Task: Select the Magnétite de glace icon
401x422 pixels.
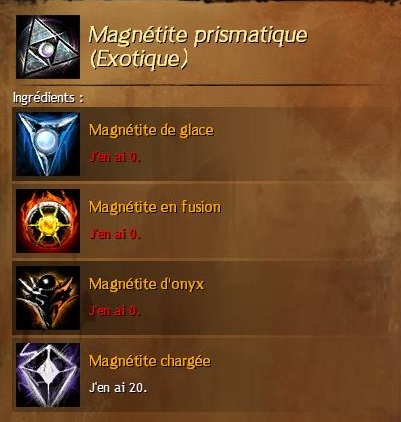Action: [48, 144]
